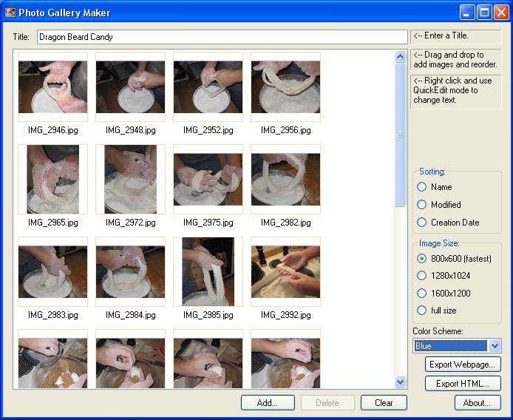
Task: Select thumbnail IMG_2992.jpg
Action: coord(285,271)
